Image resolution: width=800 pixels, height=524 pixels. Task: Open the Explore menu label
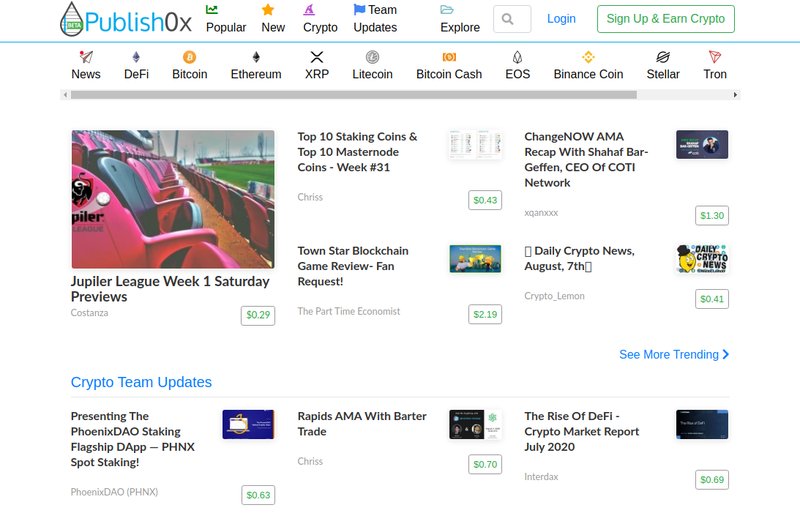pos(460,28)
